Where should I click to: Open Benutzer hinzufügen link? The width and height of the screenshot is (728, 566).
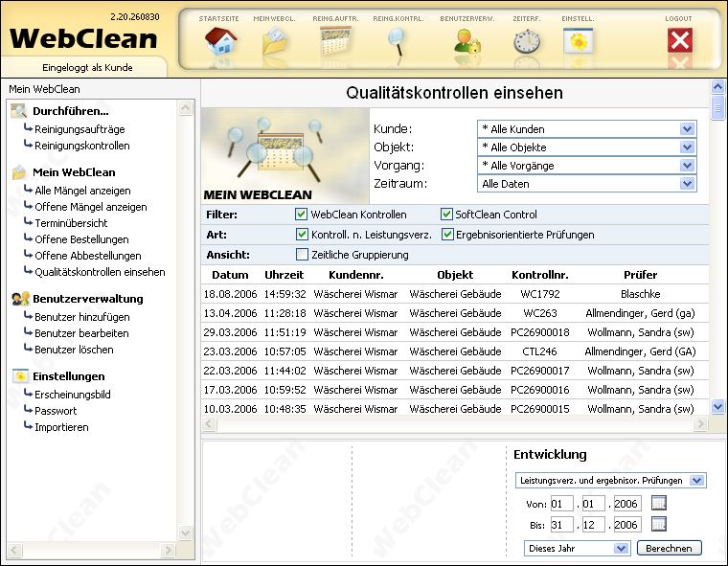click(x=82, y=317)
